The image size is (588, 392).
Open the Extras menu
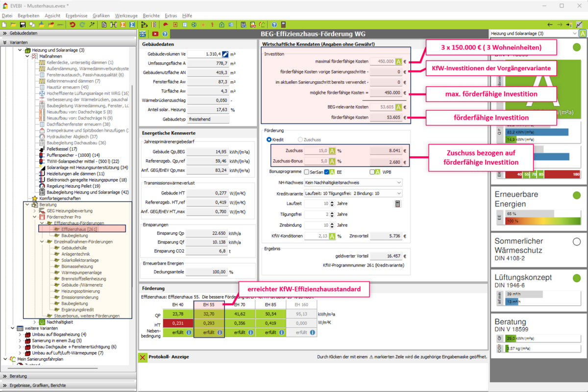(171, 16)
